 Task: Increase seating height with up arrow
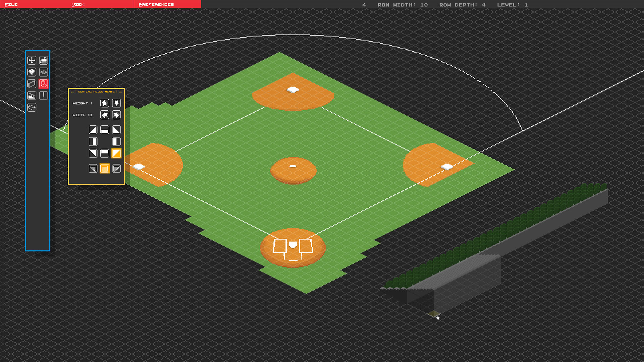[x=105, y=103]
